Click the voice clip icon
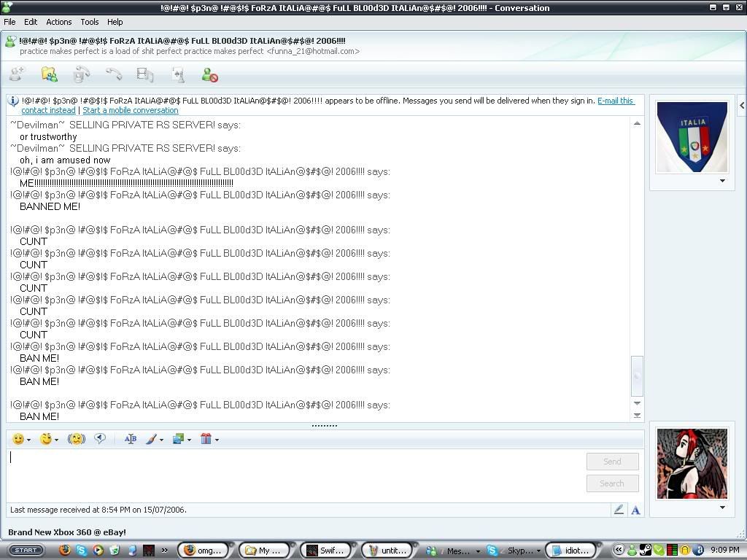 [100, 439]
